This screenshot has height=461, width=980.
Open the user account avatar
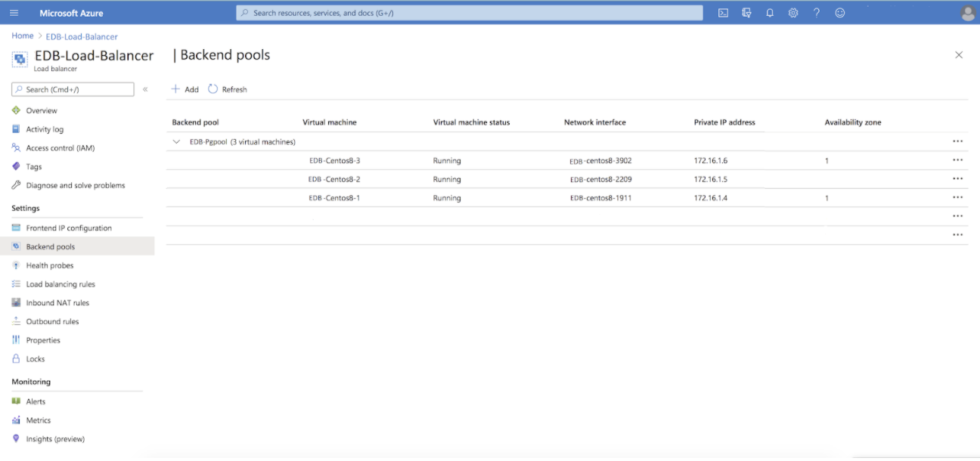968,13
